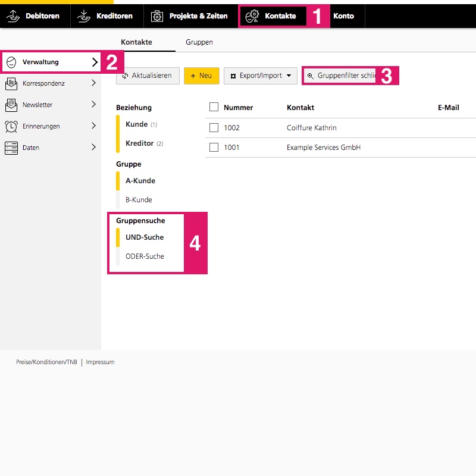Switch to the Gruppen tab
Viewport: 476px width, 476px height.
pos(199,42)
